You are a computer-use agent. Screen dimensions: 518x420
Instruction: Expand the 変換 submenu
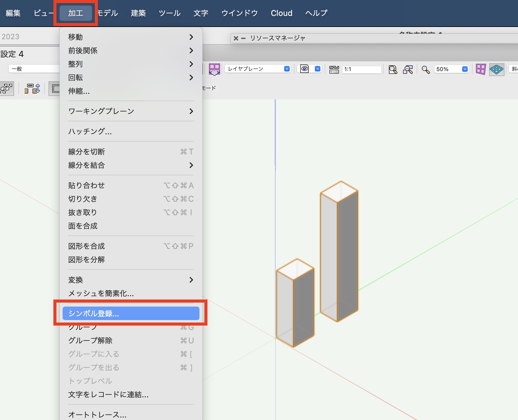[x=131, y=280]
